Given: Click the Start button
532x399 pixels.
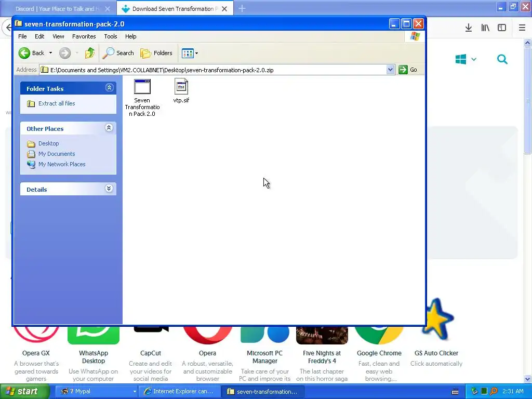Looking at the screenshot, I should tap(24, 391).
